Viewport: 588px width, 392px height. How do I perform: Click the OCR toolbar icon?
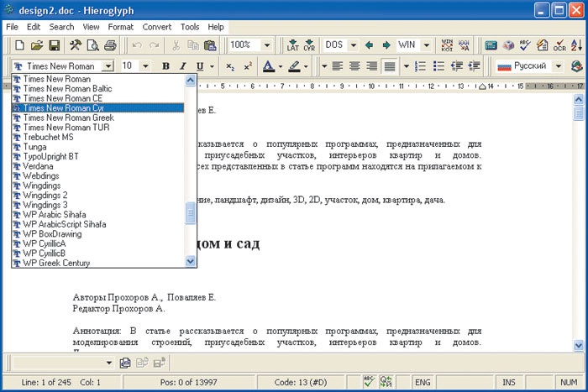[560, 45]
